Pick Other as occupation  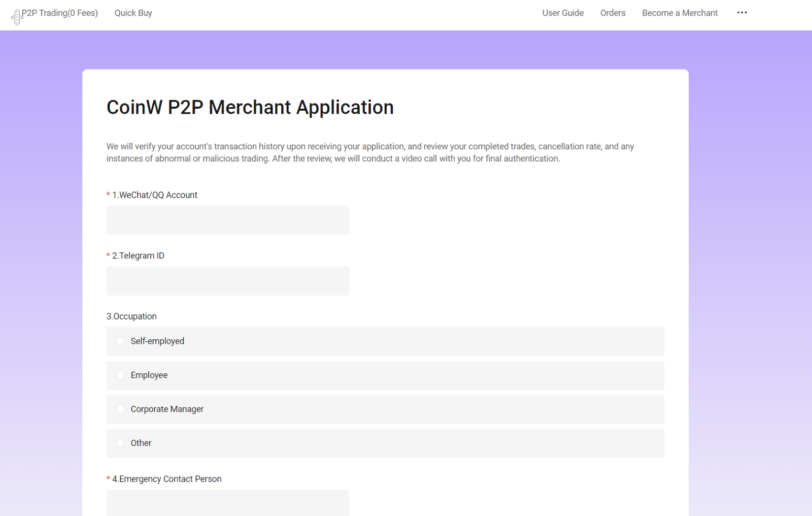385,443
